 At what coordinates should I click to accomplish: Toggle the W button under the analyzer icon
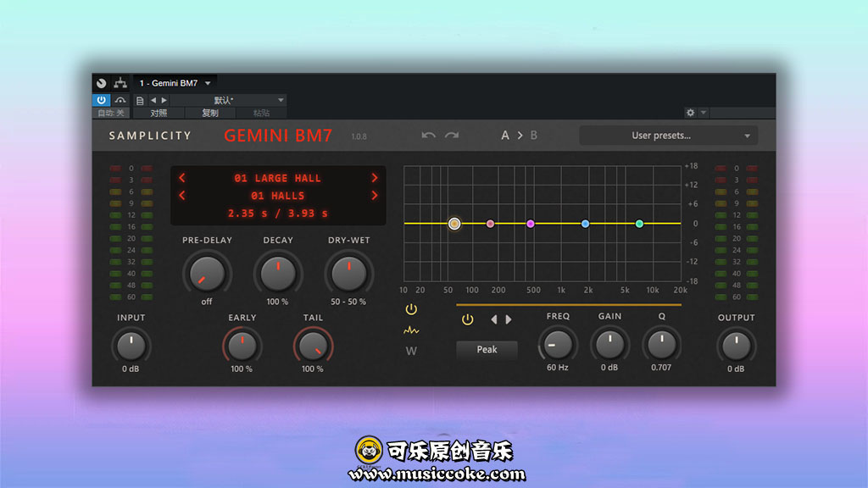[411, 351]
